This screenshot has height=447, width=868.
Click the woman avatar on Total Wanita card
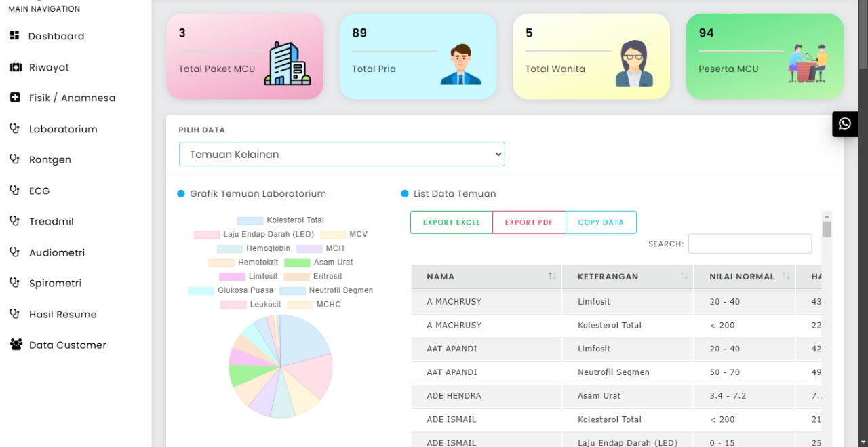[x=634, y=64]
